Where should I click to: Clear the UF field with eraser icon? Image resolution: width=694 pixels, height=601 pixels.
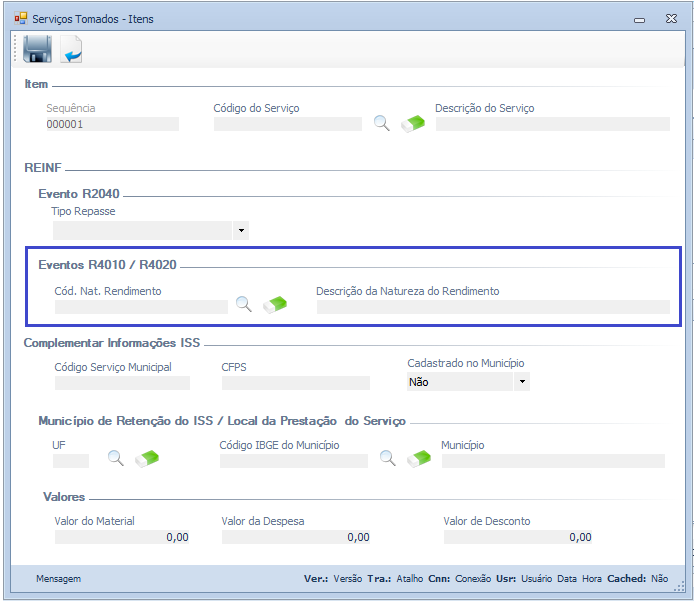[x=147, y=459]
